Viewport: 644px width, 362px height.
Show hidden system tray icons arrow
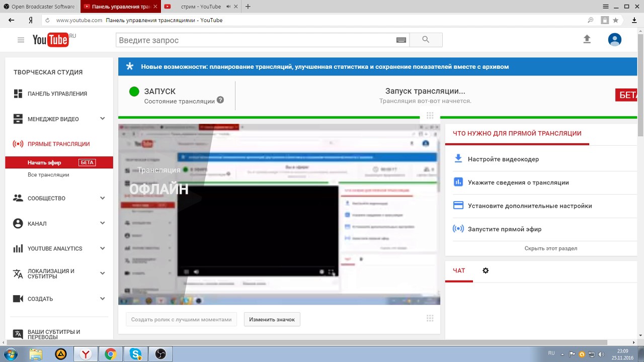(x=562, y=354)
